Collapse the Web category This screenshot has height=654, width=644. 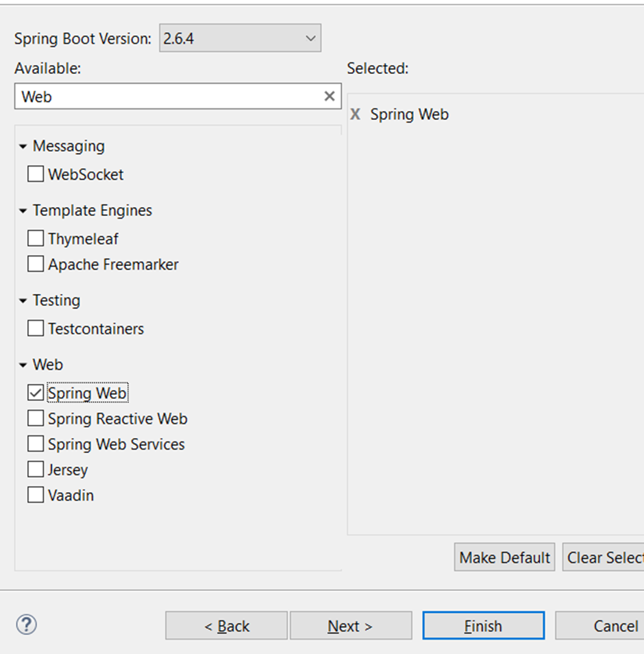coord(23,365)
